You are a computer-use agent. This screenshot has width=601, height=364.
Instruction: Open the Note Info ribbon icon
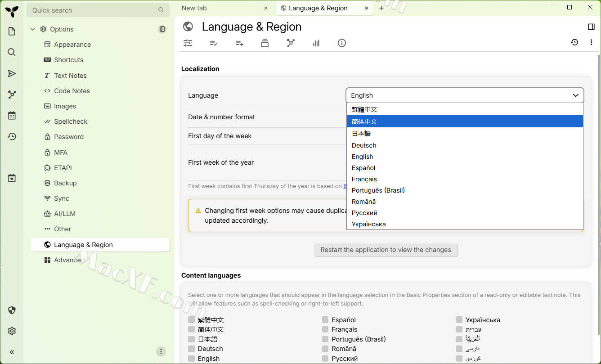[x=342, y=43]
